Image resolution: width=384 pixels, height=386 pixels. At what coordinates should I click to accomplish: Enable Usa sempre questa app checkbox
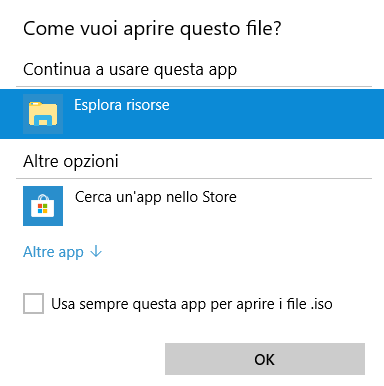point(33,303)
